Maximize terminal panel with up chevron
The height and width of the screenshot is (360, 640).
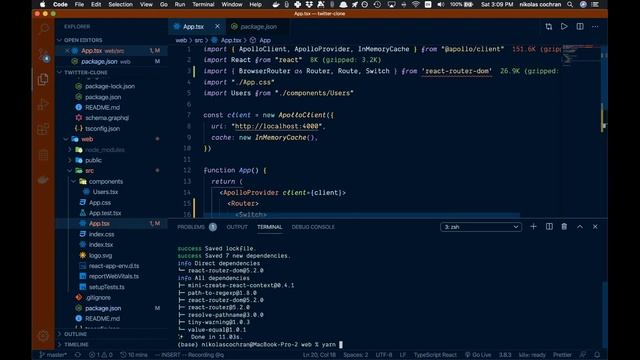tap(580, 227)
